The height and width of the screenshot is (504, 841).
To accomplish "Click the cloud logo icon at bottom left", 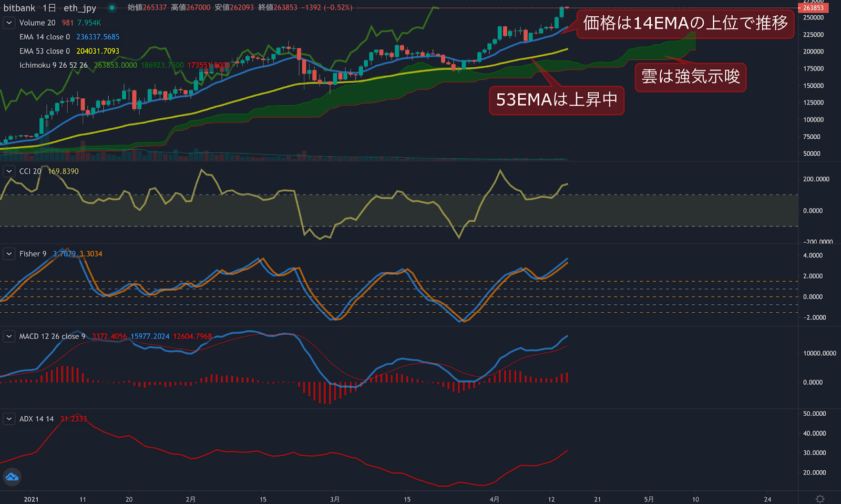I will tap(12, 477).
